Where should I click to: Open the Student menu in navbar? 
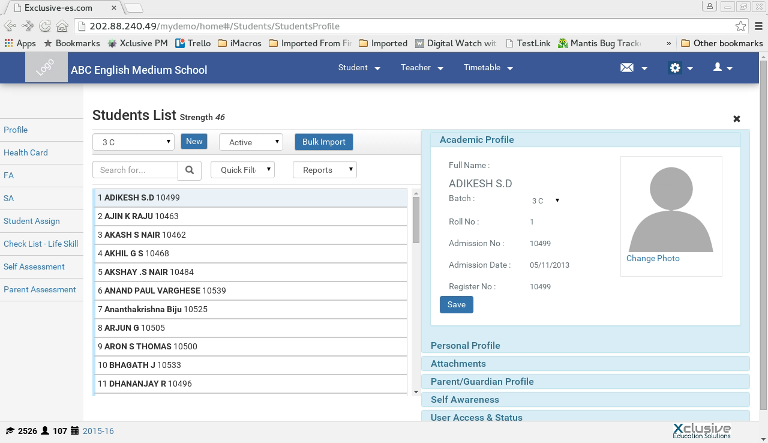tap(359, 68)
